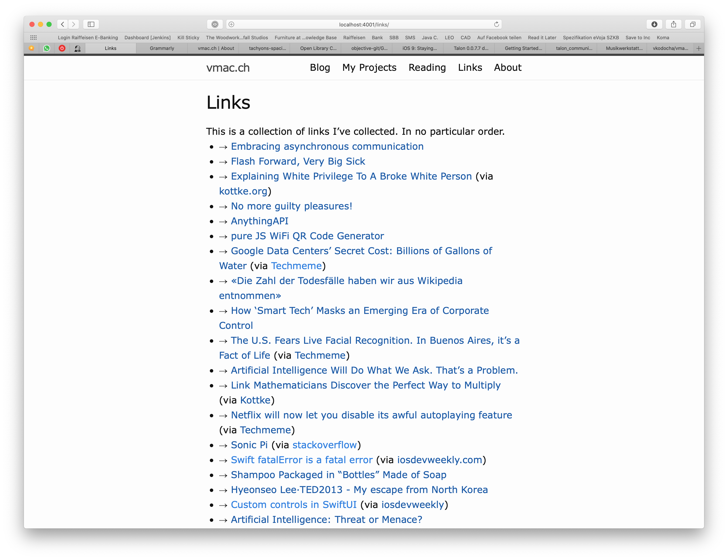Reload the page with refresh icon

(x=496, y=24)
